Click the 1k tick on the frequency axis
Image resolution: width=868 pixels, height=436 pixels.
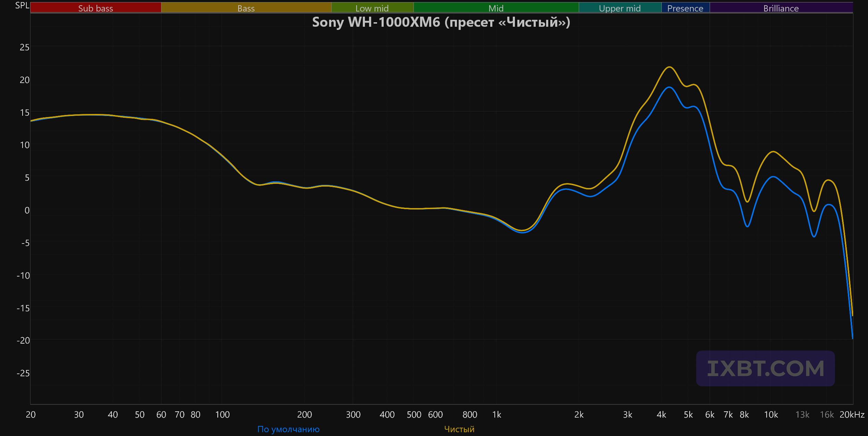[x=497, y=414]
